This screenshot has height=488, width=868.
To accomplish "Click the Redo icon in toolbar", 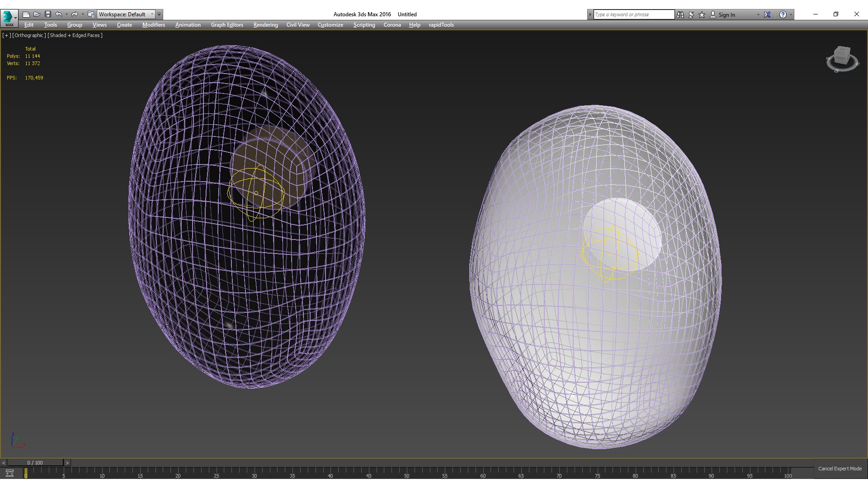I will coord(74,14).
